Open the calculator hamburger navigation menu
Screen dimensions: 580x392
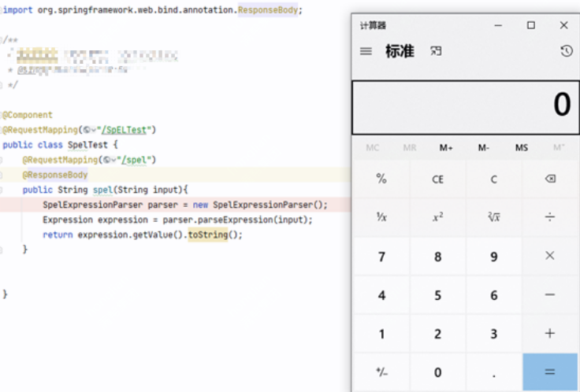(366, 51)
